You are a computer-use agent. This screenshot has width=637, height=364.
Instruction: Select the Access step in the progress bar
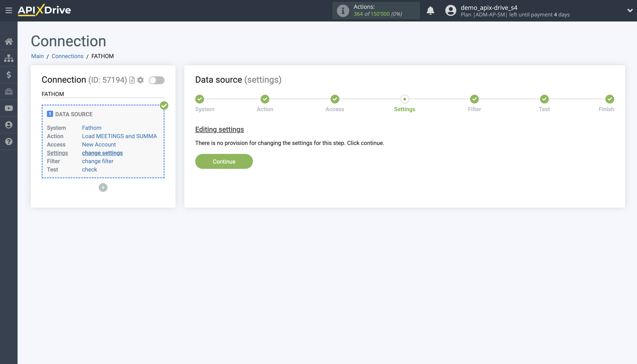[335, 99]
